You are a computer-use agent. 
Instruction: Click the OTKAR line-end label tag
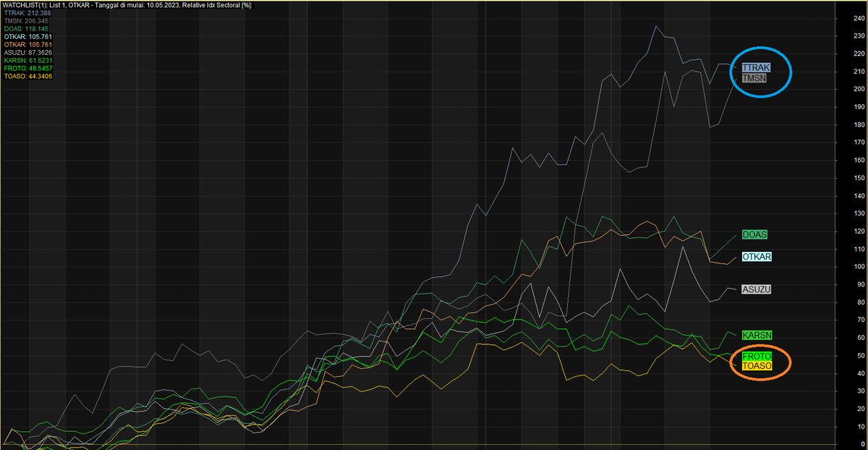click(x=757, y=257)
